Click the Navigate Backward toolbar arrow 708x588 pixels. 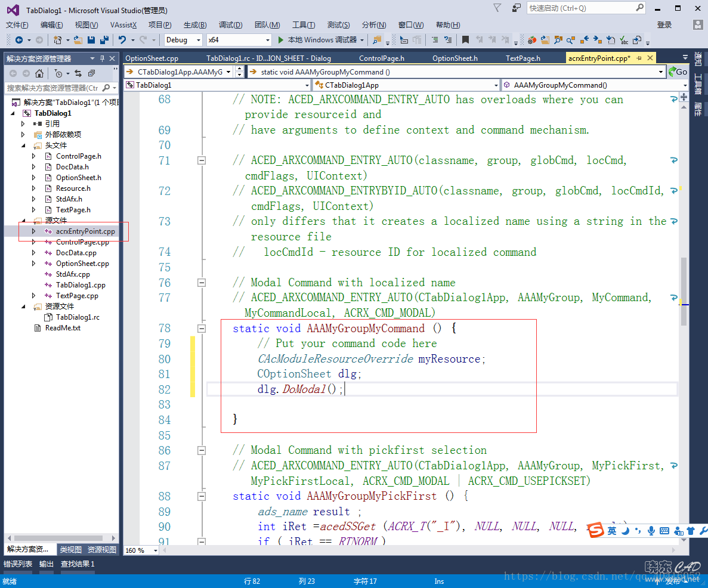(x=19, y=40)
